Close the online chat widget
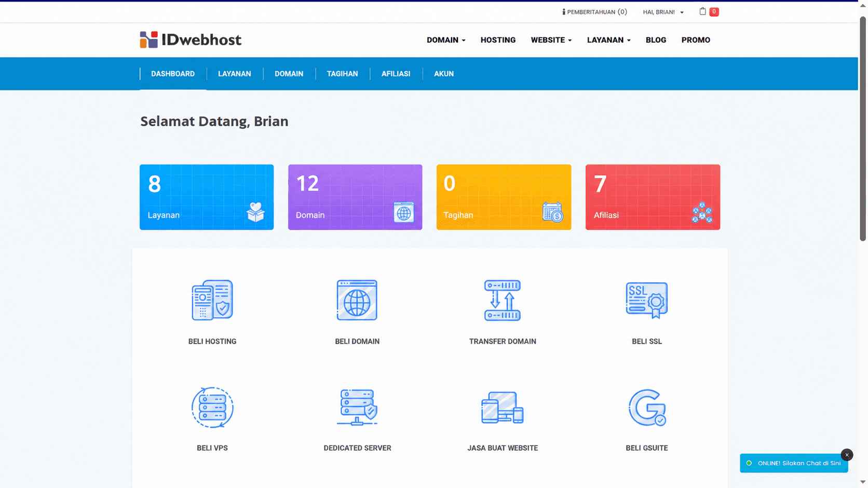The image size is (868, 488). (847, 455)
